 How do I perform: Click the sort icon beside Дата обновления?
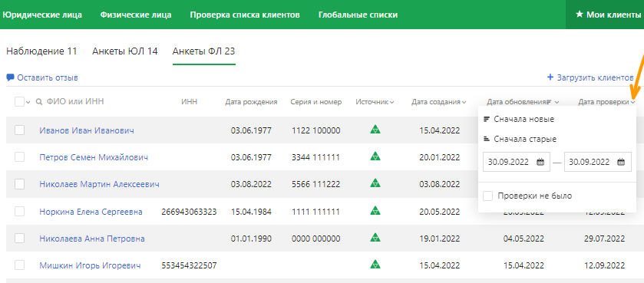pos(549,102)
